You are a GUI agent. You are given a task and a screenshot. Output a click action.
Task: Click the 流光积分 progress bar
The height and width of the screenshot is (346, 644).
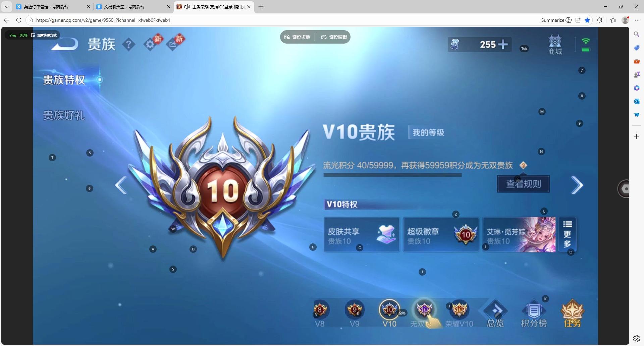tap(392, 175)
